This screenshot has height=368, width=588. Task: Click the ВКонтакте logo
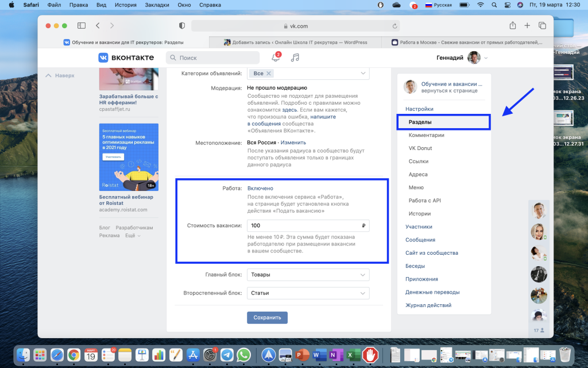pos(126,57)
